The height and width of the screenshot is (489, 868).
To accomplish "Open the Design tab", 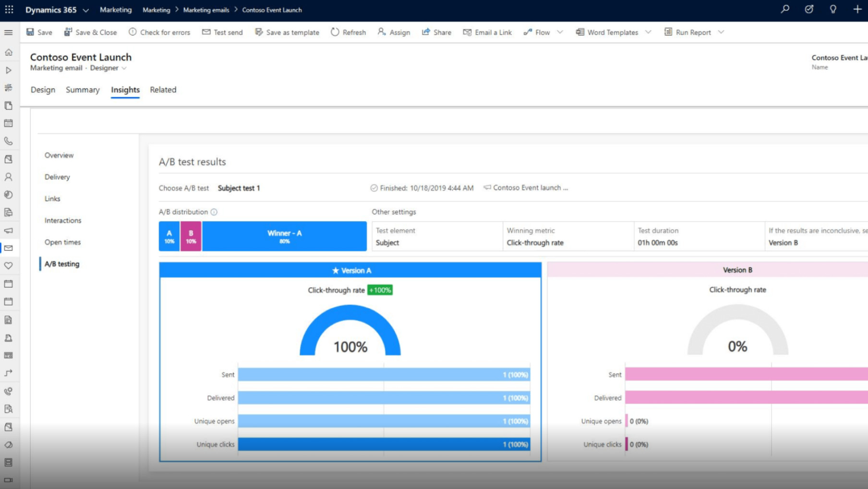I will (x=43, y=90).
